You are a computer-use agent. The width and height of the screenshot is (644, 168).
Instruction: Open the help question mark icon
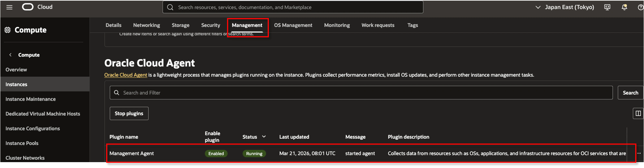tap(640, 7)
